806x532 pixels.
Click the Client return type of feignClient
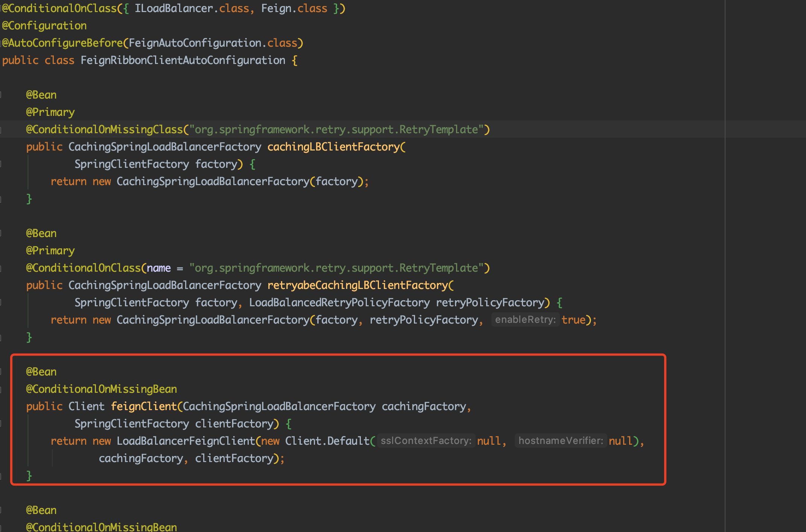coord(86,406)
